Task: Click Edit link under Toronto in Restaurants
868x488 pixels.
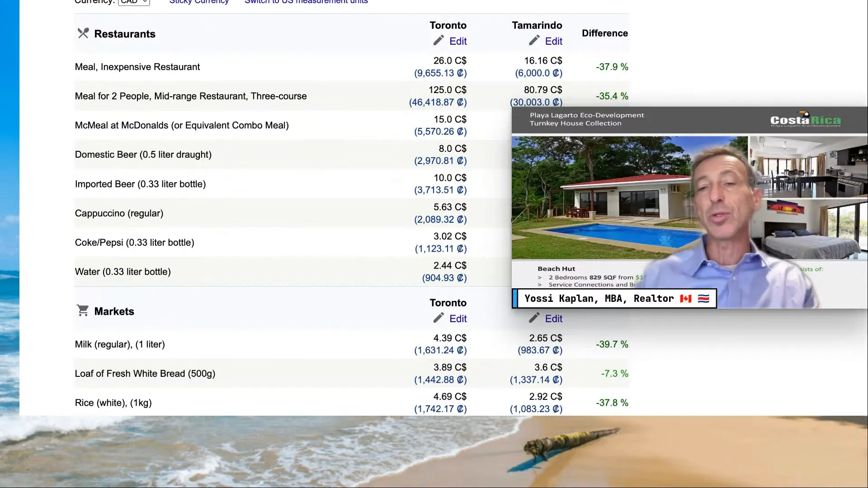Action: pyautogui.click(x=458, y=41)
